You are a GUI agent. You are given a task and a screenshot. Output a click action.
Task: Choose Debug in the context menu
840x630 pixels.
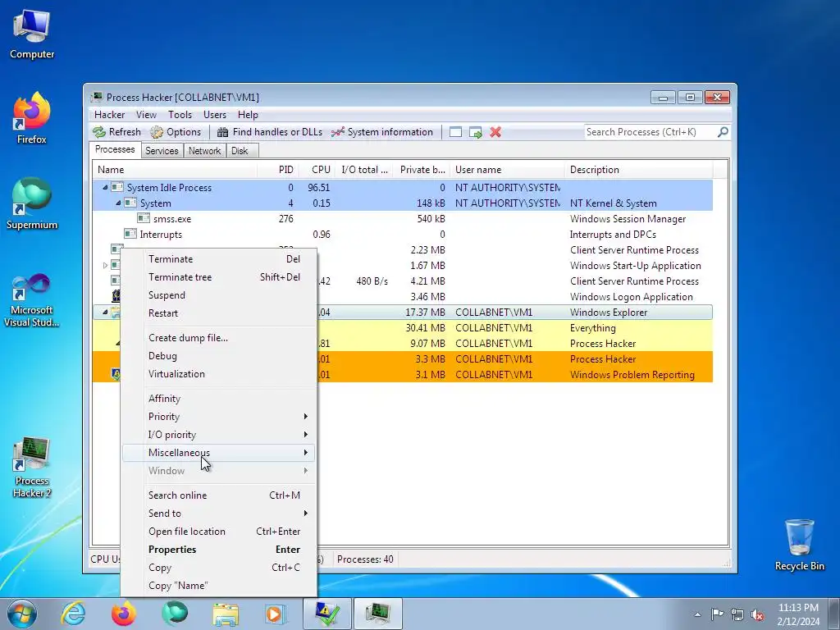click(218, 356)
